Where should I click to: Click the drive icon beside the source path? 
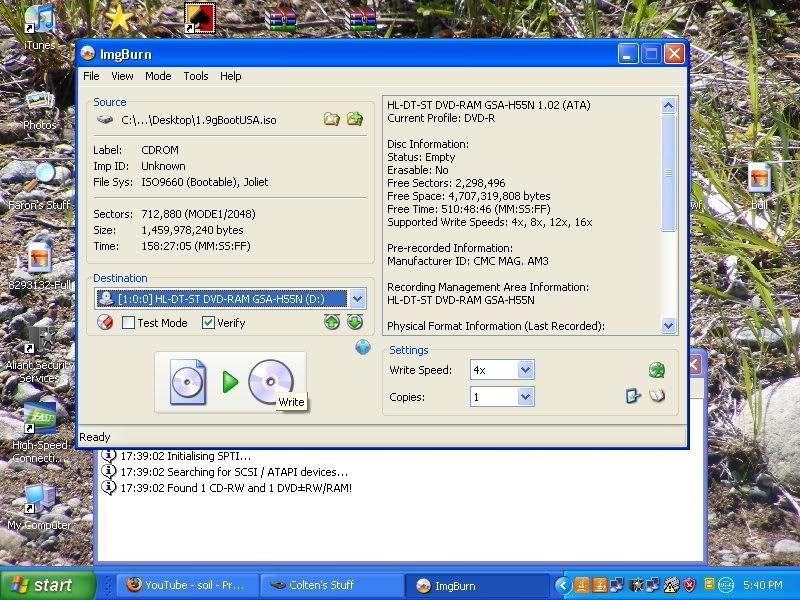pyautogui.click(x=105, y=120)
